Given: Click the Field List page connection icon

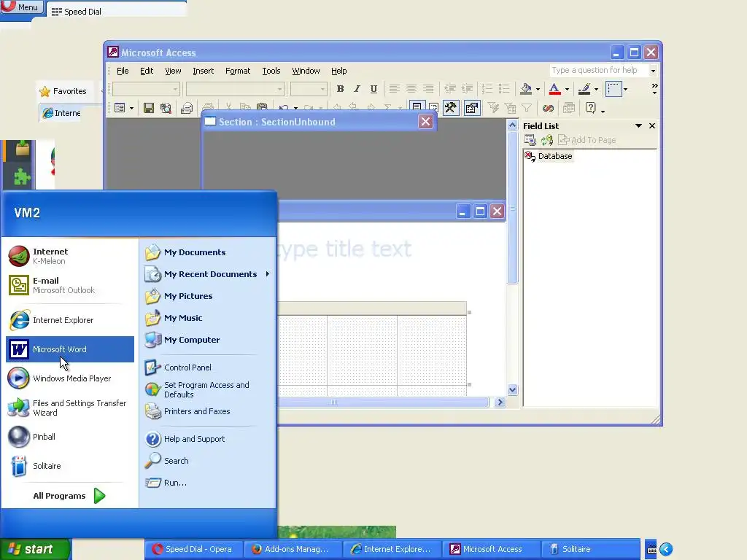Looking at the screenshot, I should click(530, 140).
